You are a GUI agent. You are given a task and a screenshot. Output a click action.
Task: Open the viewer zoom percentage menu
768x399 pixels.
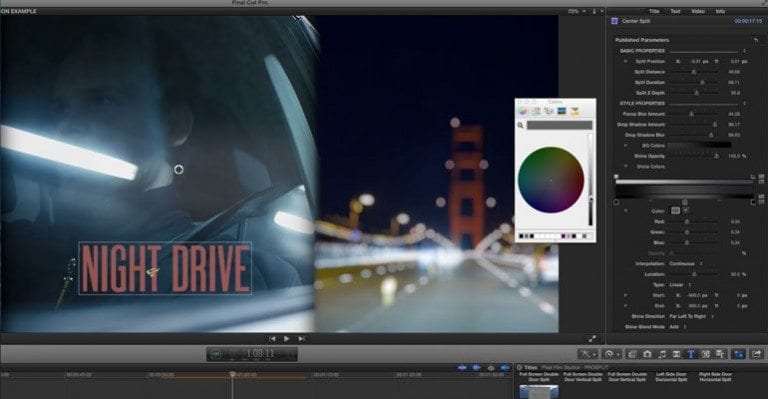pos(576,11)
